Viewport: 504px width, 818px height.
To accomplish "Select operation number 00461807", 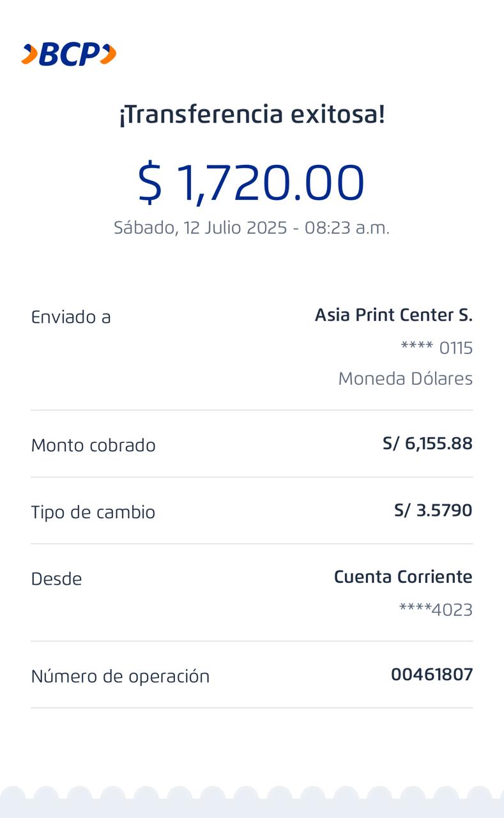I will click(x=432, y=674).
